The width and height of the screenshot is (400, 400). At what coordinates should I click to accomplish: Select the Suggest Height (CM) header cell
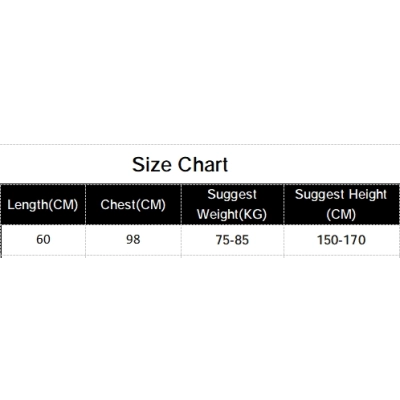(341, 204)
